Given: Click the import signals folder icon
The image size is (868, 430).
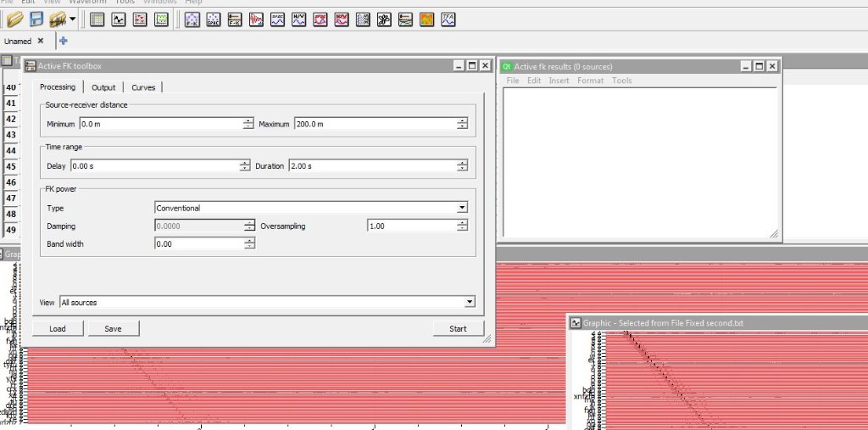Looking at the screenshot, I should point(58,20).
